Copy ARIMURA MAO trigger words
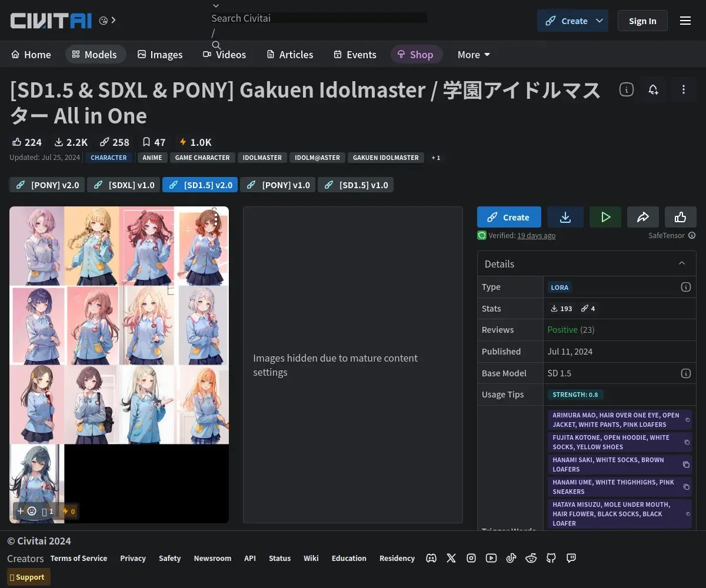 tap(687, 420)
